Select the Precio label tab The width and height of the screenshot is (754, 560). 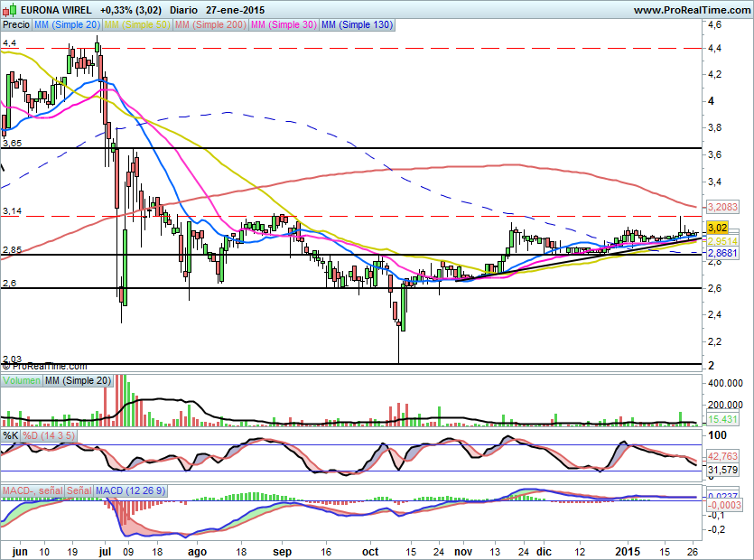pyautogui.click(x=15, y=25)
